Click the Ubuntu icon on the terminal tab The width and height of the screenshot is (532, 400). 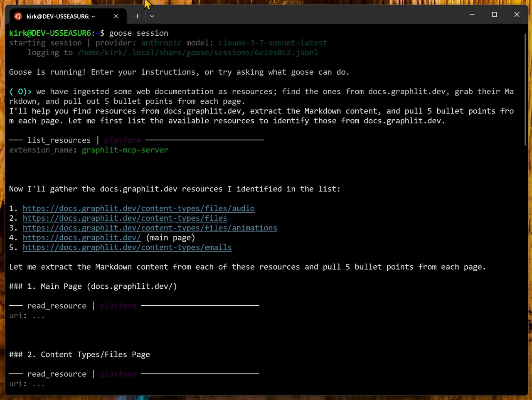click(x=18, y=16)
